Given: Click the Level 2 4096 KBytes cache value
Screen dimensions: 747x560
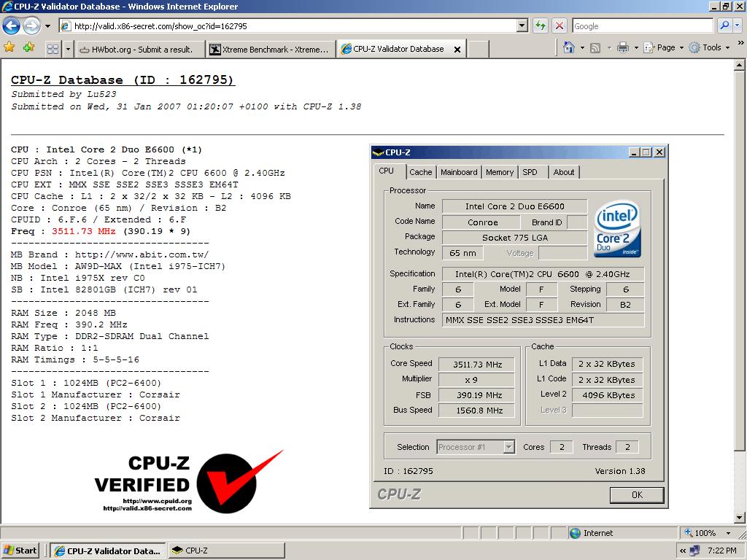Looking at the screenshot, I should click(608, 394).
